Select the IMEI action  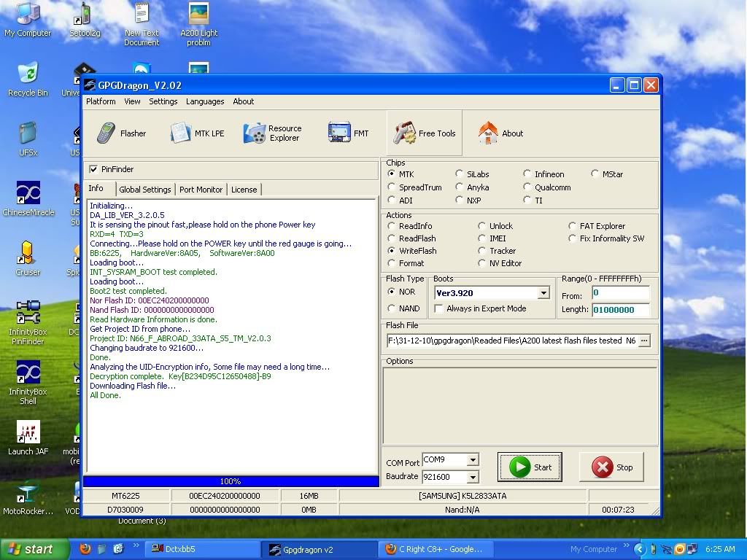click(x=481, y=238)
